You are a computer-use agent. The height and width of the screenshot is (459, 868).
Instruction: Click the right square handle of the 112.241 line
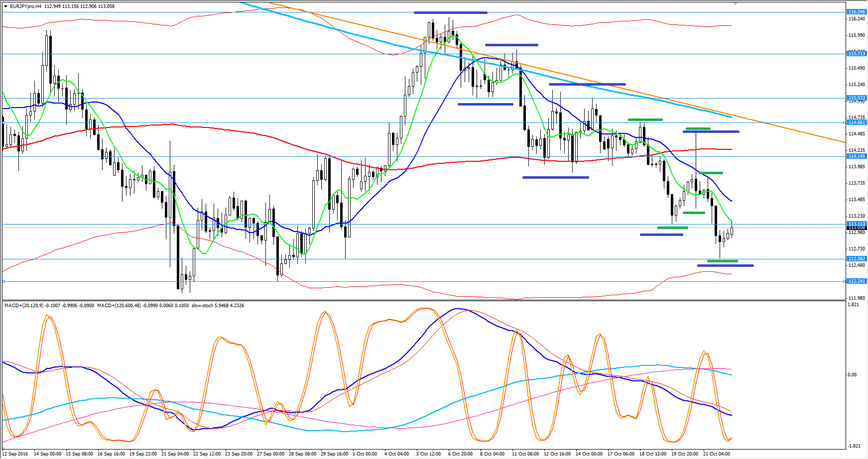(x=844, y=281)
